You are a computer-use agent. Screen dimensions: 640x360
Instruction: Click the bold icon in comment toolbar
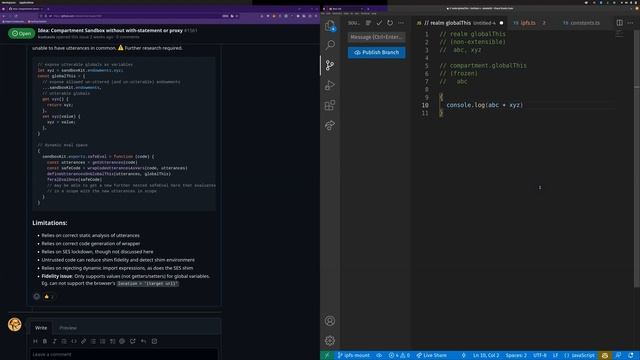[45, 341]
